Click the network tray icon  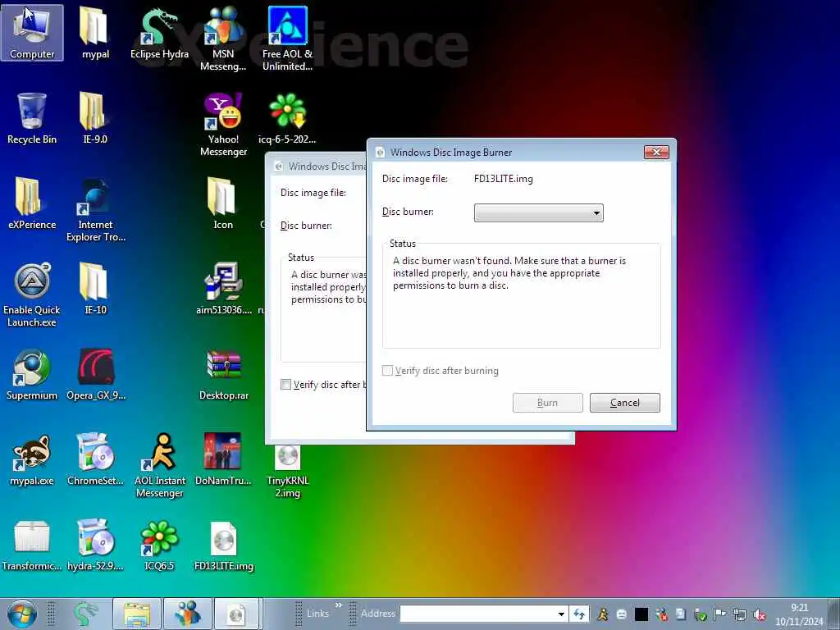pos(740,614)
